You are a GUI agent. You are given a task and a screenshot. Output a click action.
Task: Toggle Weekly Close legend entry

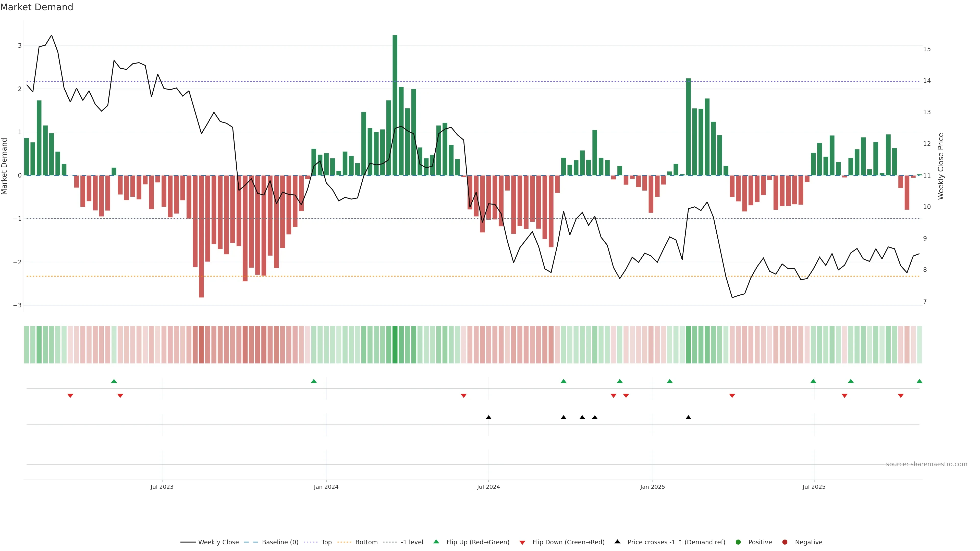218,542
